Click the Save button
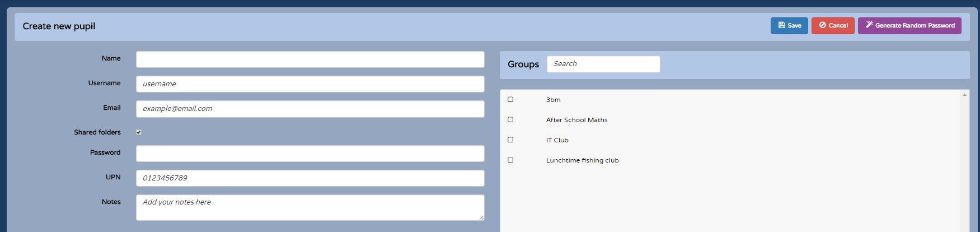This screenshot has height=232, width=980. [789, 26]
